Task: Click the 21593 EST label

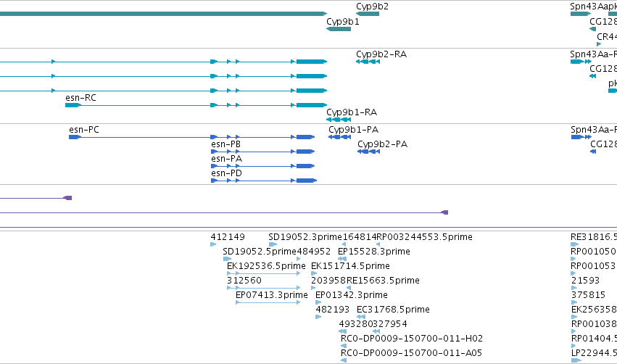Action: point(585,281)
